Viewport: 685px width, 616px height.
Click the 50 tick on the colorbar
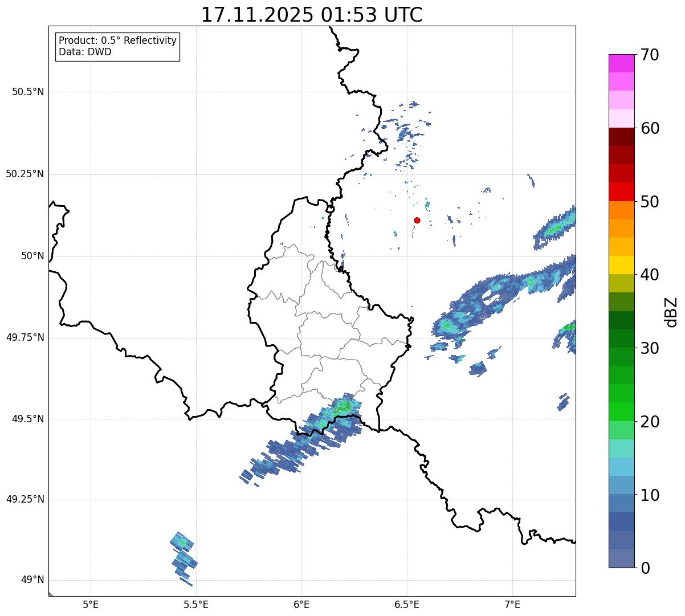(650, 202)
